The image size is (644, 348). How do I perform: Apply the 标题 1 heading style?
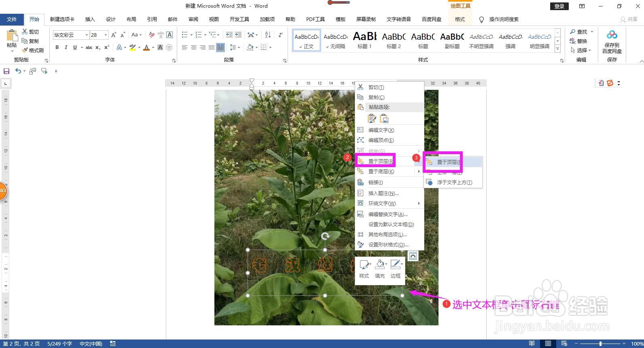pos(364,40)
